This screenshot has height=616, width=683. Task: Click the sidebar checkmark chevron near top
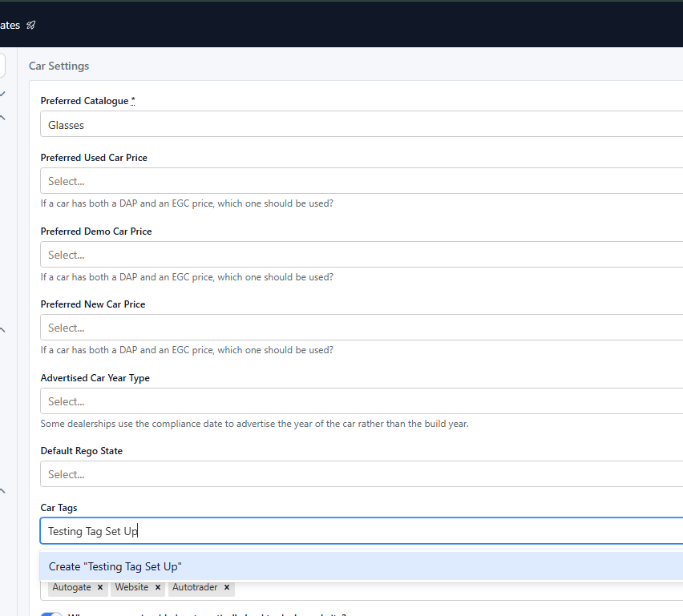[x=2, y=94]
